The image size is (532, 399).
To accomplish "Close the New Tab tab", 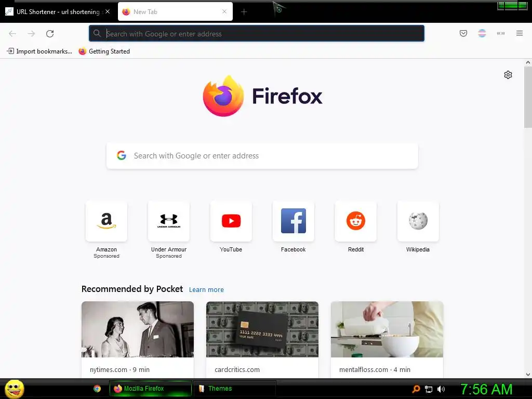I will (x=224, y=11).
